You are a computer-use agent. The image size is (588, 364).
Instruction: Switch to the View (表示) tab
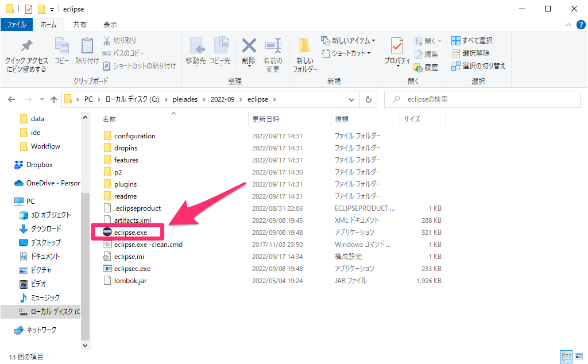click(x=110, y=25)
